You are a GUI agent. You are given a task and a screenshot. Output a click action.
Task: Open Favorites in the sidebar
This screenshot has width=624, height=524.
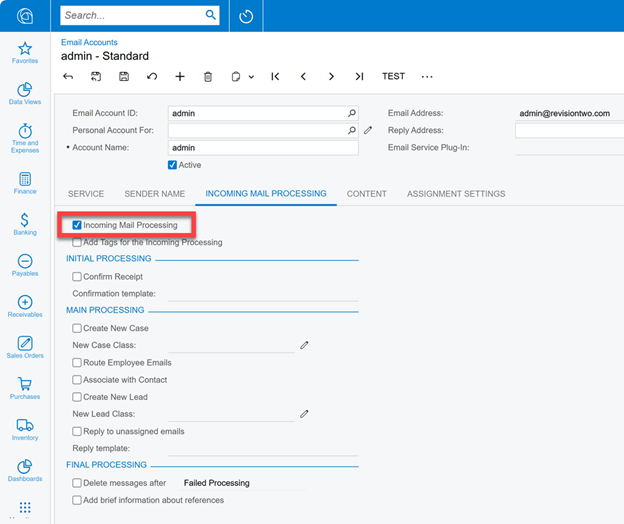(x=25, y=53)
